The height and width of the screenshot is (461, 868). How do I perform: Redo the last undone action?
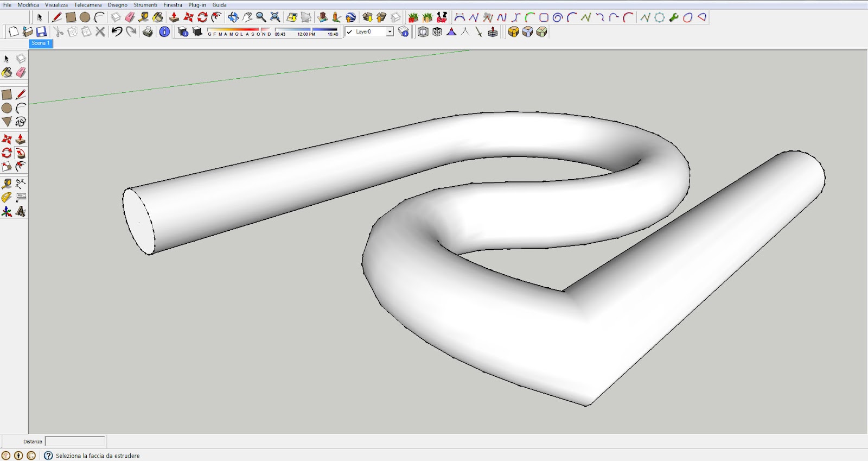click(131, 32)
